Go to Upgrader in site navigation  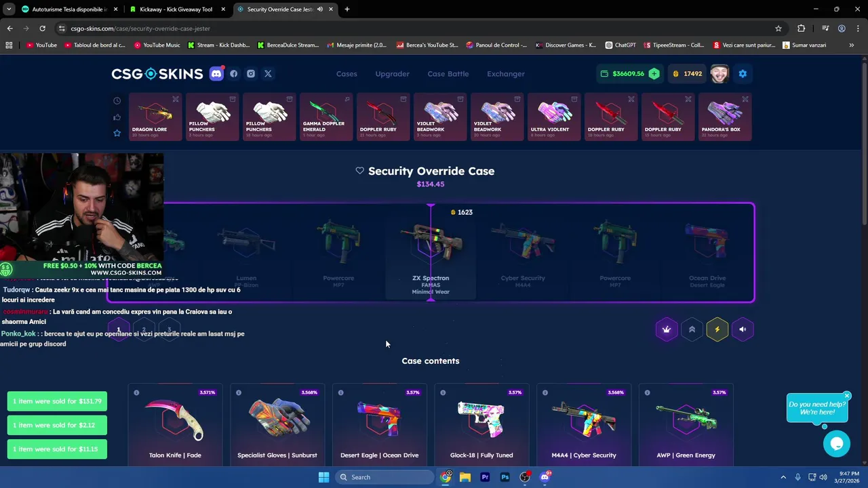[x=393, y=74]
